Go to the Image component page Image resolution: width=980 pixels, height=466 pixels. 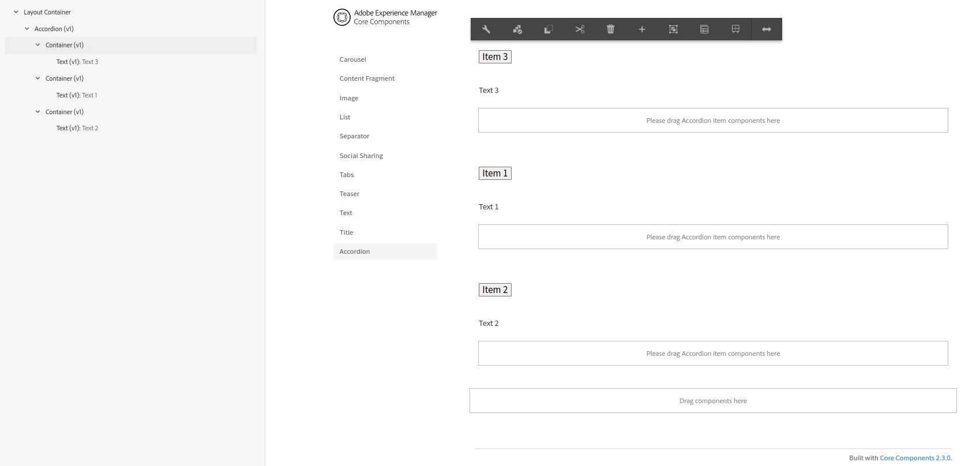coord(349,98)
